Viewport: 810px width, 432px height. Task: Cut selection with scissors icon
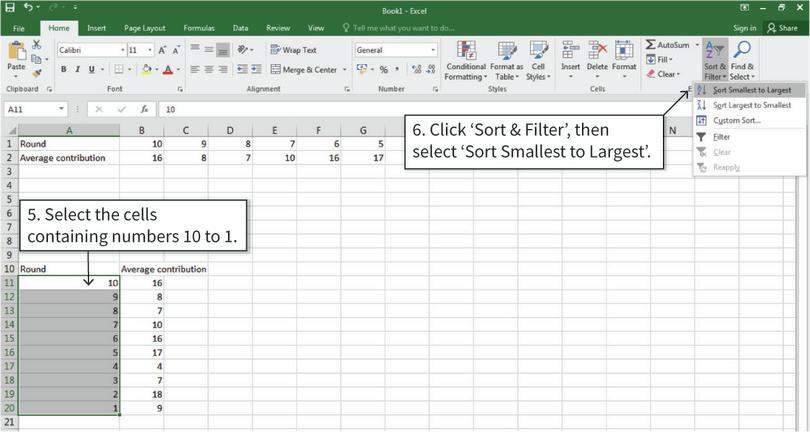[x=37, y=45]
